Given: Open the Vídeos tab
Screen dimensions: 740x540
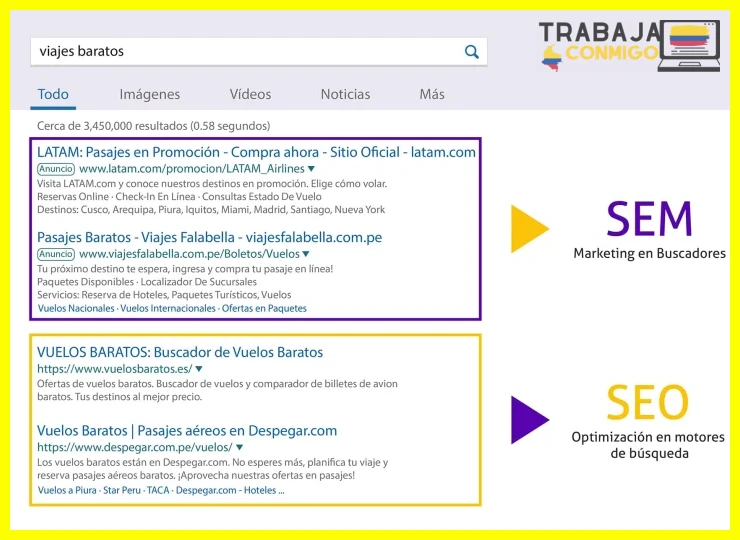Looking at the screenshot, I should (250, 94).
